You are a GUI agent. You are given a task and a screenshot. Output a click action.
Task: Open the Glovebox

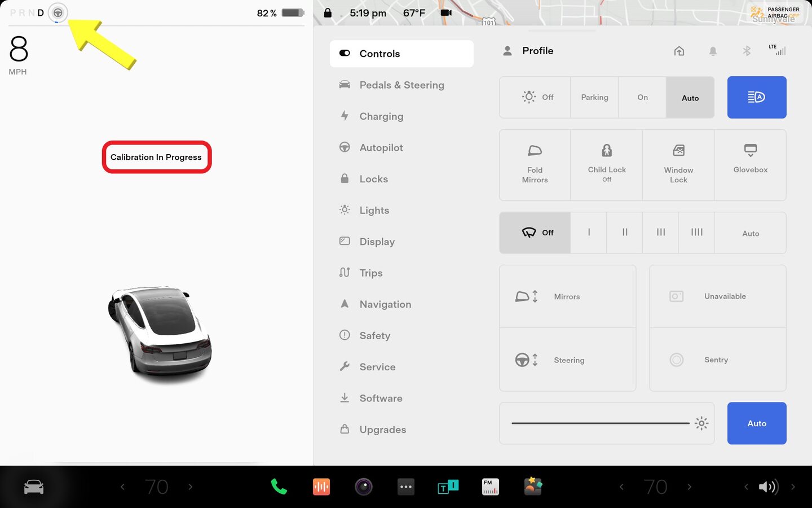751,165
